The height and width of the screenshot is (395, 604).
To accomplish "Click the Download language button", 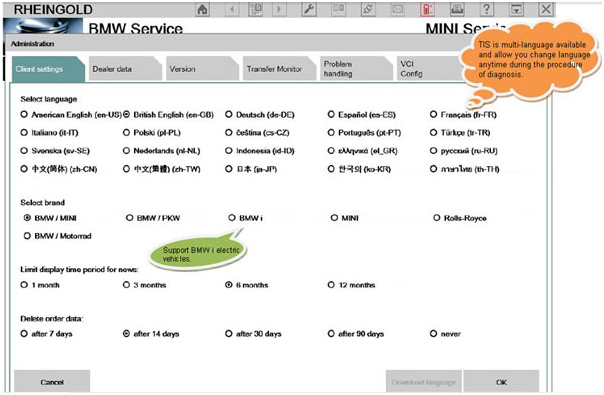I will (424, 382).
